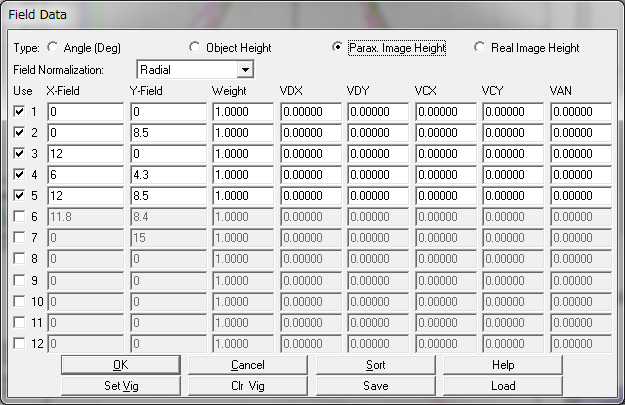Toggle the Use checkbox for field 4
The image size is (625, 405).
coord(19,175)
